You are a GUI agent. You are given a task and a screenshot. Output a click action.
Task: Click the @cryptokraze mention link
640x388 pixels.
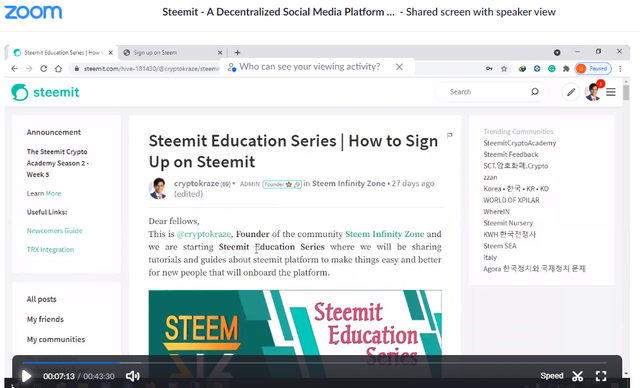[x=204, y=234]
